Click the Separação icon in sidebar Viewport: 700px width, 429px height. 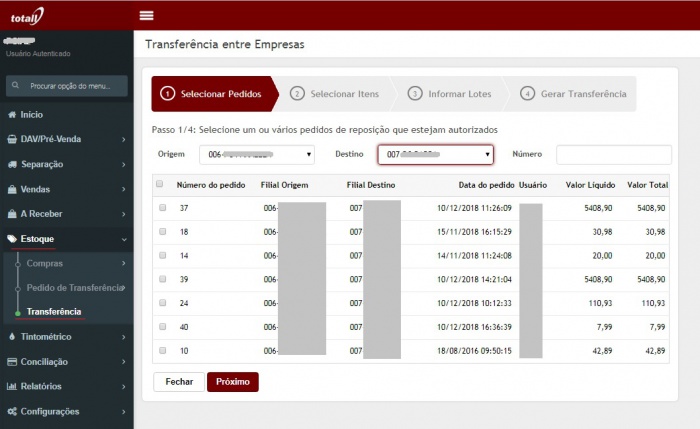[12, 164]
